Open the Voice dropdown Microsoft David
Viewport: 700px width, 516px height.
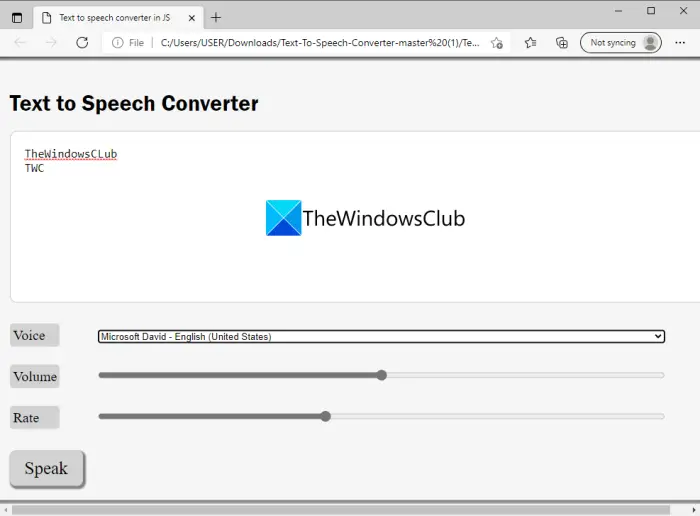click(x=381, y=337)
